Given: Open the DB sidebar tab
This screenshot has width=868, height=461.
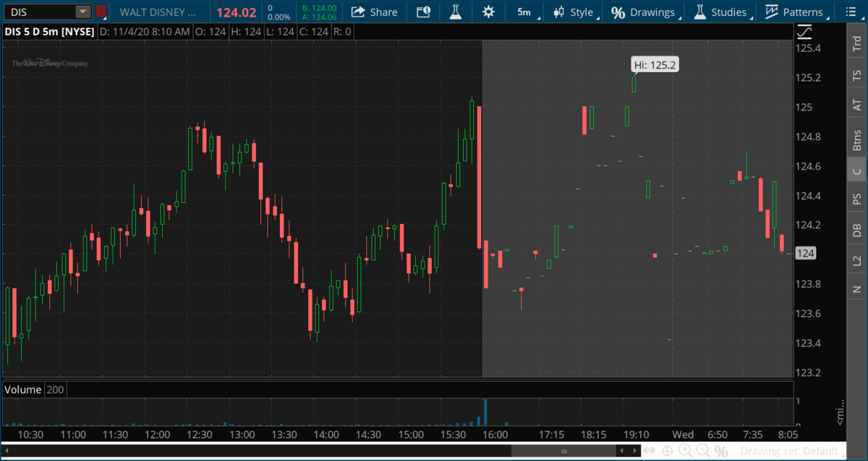Looking at the screenshot, I should pos(857,230).
